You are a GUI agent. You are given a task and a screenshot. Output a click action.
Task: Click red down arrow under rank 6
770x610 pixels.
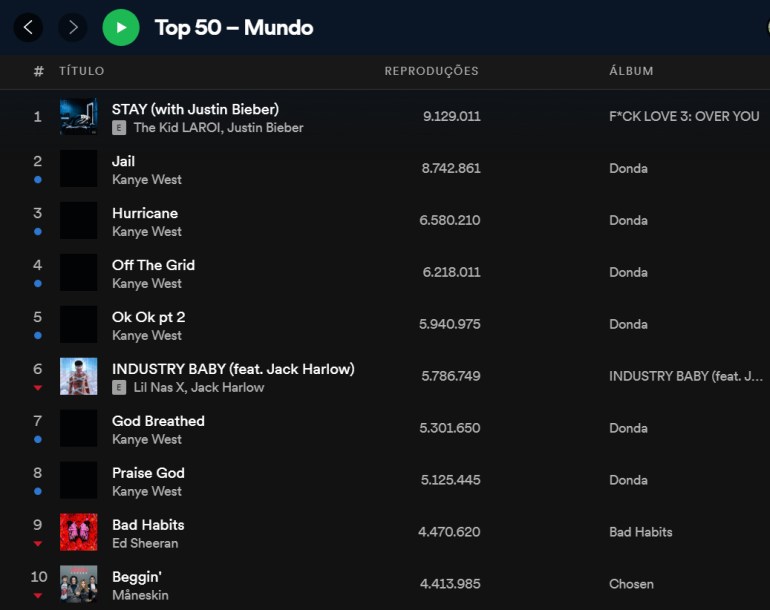[x=38, y=388]
